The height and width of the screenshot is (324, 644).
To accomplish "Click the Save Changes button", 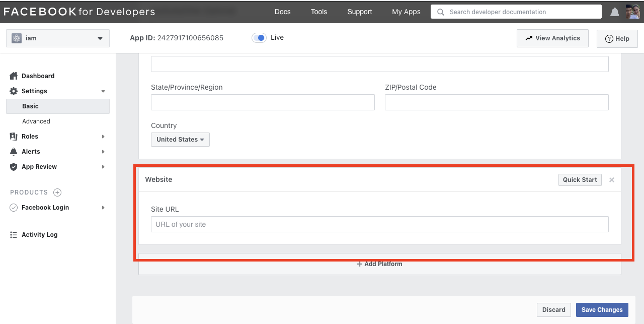I will pos(602,310).
